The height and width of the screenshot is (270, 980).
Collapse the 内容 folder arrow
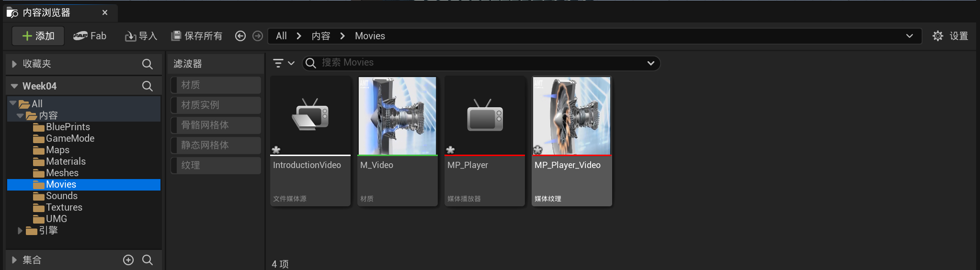[x=20, y=115]
